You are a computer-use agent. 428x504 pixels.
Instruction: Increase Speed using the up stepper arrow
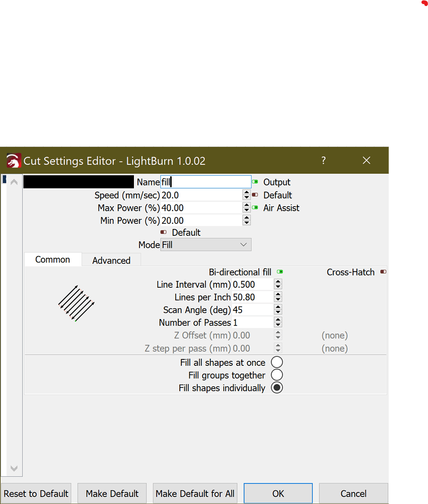(x=246, y=192)
